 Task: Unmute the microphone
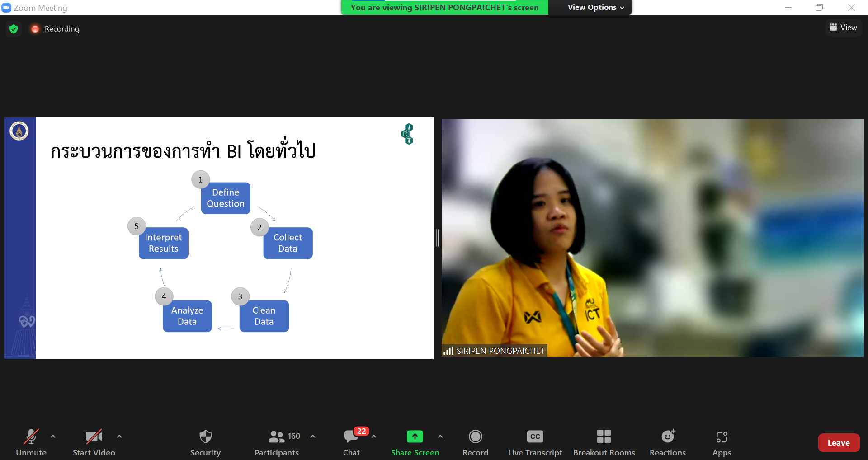click(31, 442)
